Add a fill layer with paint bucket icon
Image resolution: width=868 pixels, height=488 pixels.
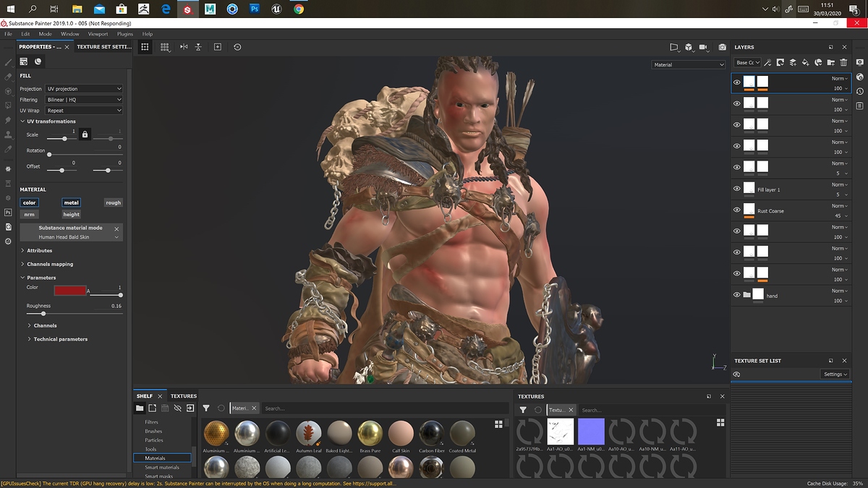806,63
